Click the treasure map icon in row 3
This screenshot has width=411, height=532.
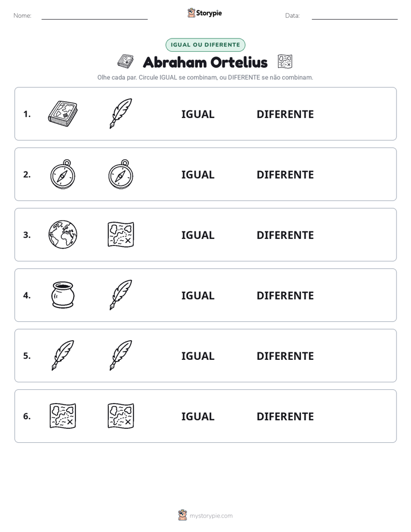click(121, 234)
